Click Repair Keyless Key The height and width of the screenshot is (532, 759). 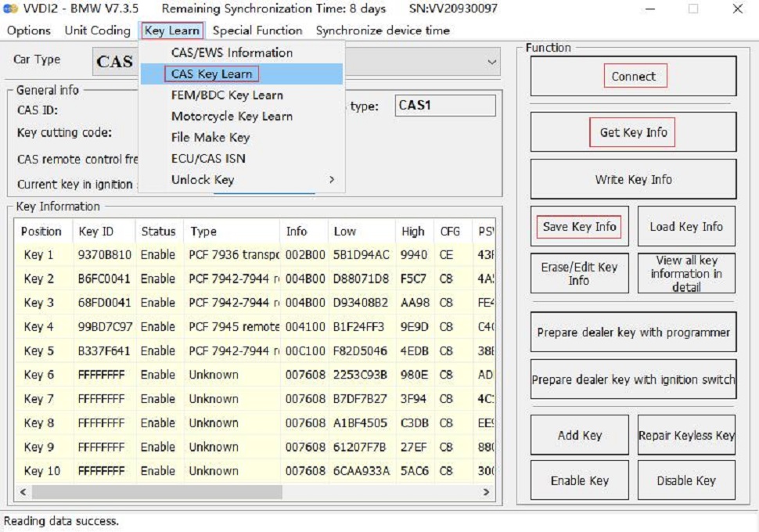686,434
